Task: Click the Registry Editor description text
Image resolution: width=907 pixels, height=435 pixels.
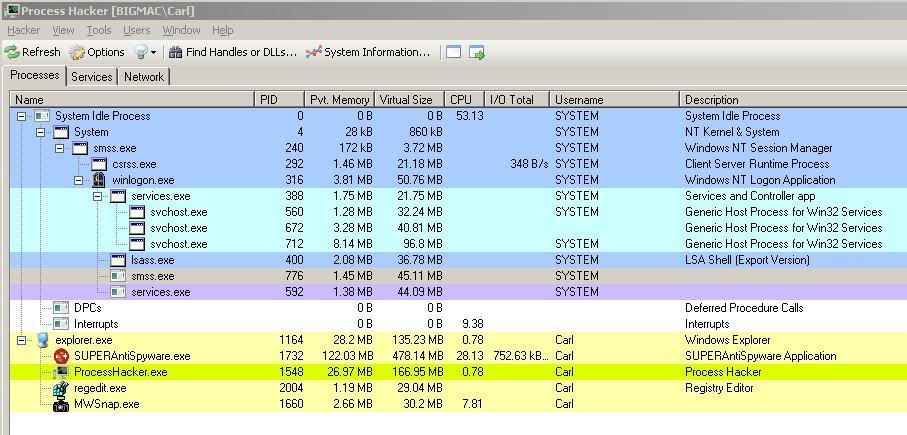Action: [719, 388]
